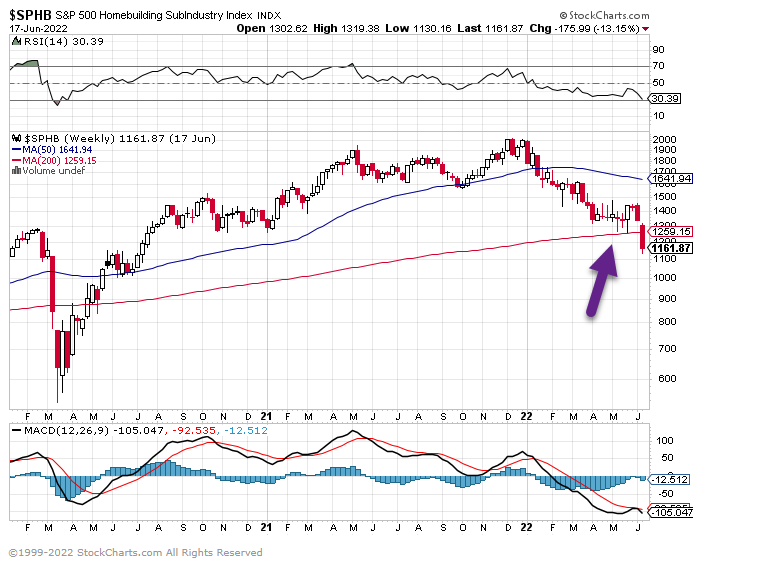The image size is (772, 570).
Task: Click the Last 1161.87 header value
Action: 490,29
